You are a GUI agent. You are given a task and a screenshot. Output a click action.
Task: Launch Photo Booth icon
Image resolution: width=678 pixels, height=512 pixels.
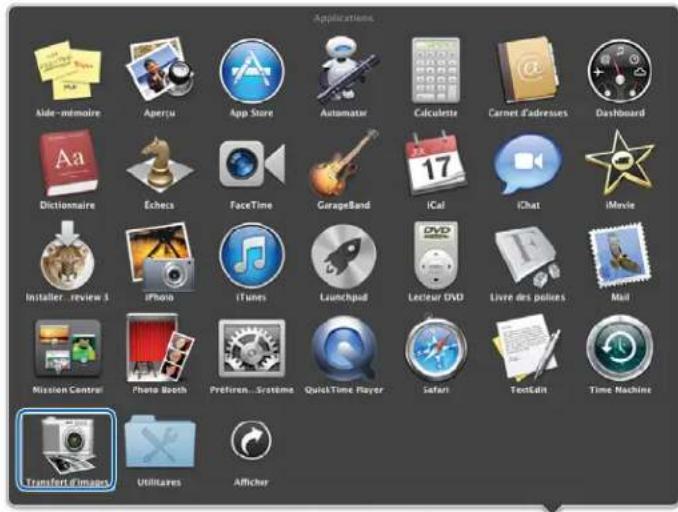[160, 348]
